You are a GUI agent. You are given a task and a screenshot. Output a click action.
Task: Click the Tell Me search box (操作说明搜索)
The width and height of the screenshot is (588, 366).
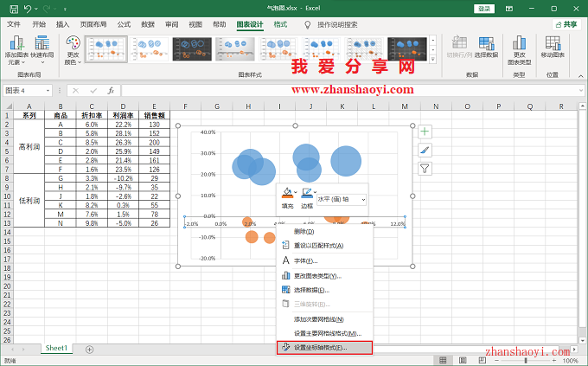click(x=337, y=25)
